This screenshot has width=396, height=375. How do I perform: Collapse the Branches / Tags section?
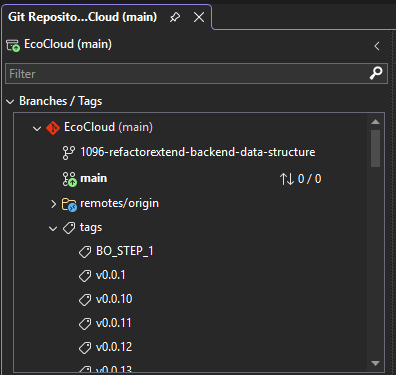(10, 102)
